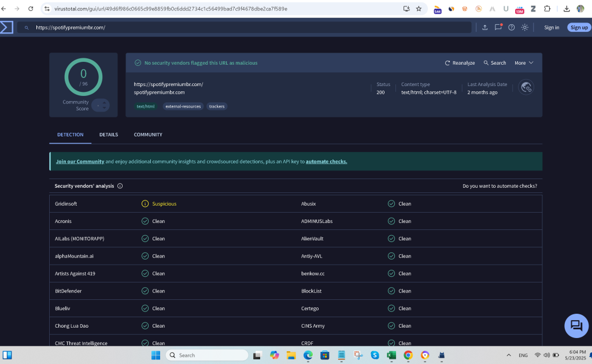Viewport: 592px width, 364px height.
Task: Click the Z extension icon
Action: (x=533, y=9)
